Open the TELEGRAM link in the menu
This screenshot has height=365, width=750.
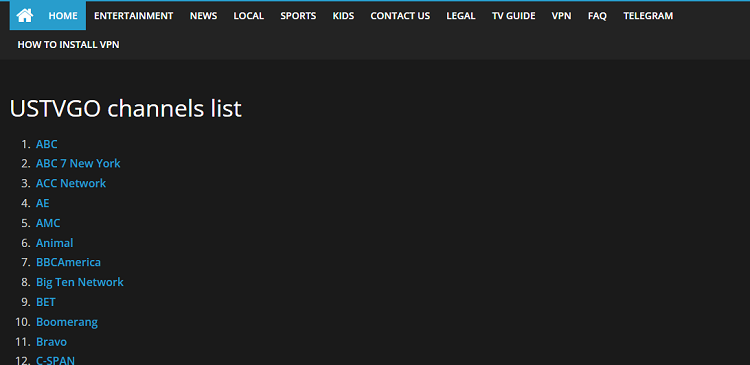pyautogui.click(x=648, y=16)
